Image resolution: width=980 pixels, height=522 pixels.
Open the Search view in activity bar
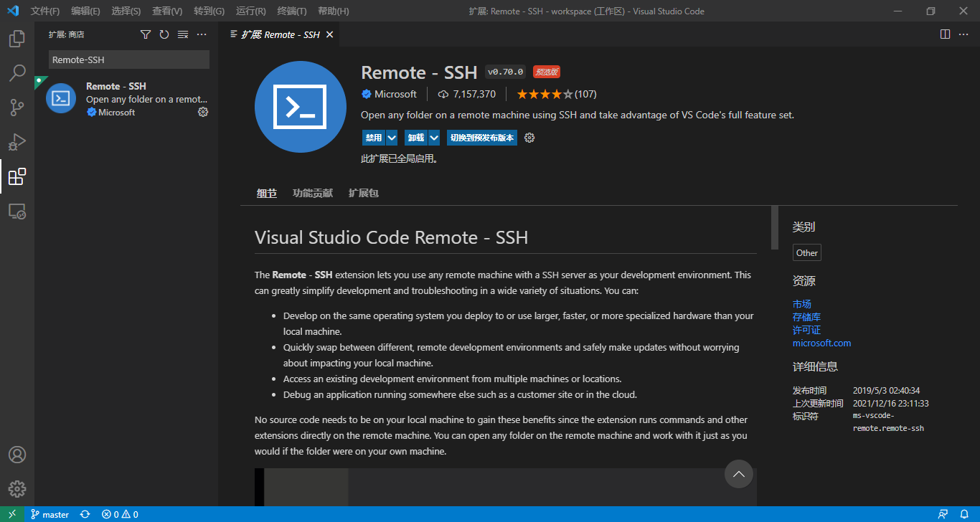click(17, 73)
